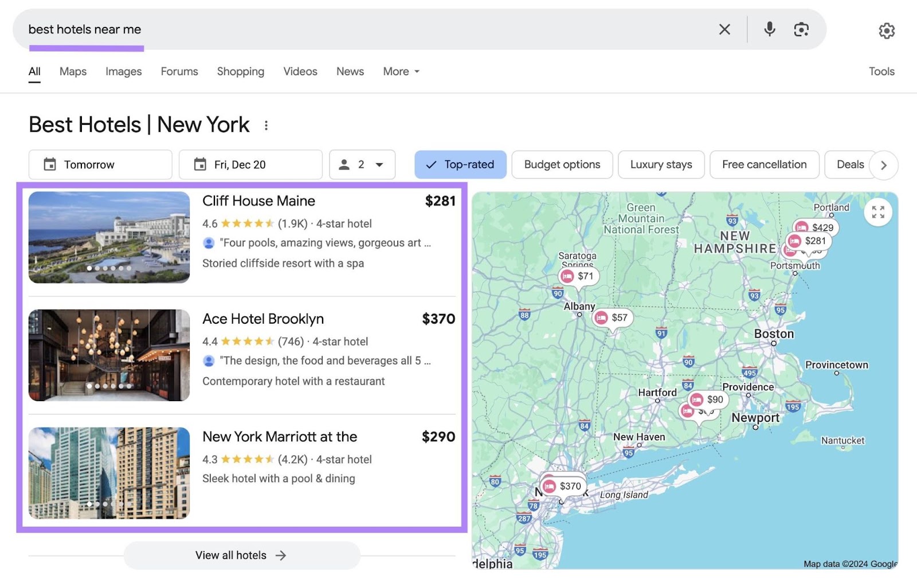
Task: Click the 4.3 rating with (4.2K) reviews
Action: [255, 460]
